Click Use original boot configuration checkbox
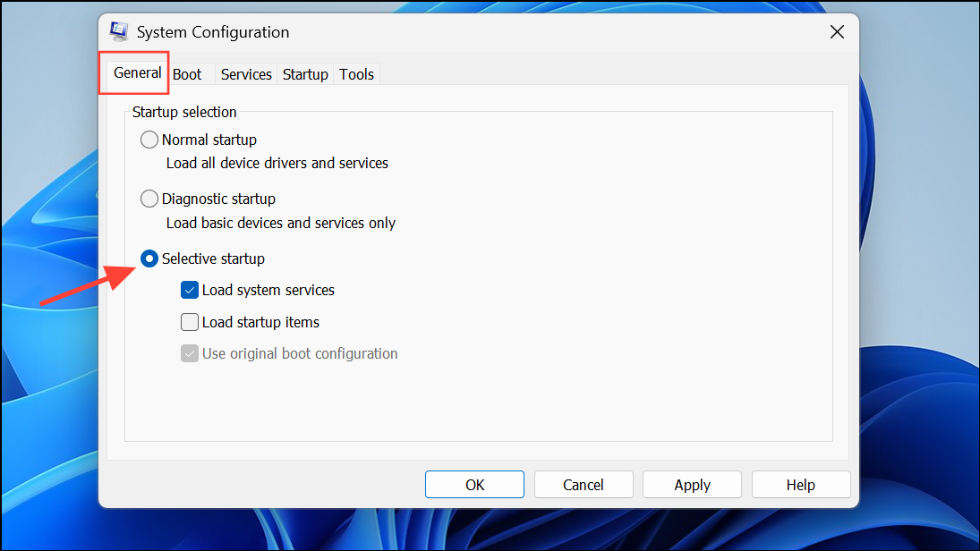This screenshot has width=980, height=551. coord(190,353)
